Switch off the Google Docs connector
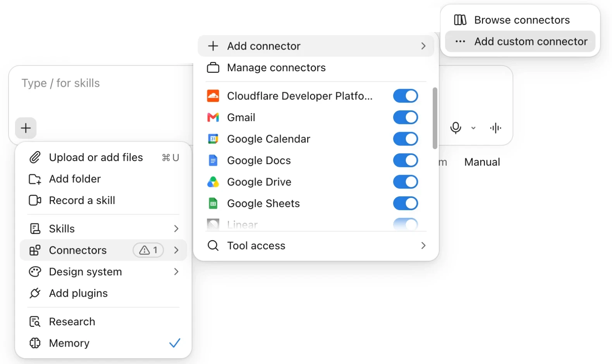Screen dimensions: 612x364 click(406, 160)
